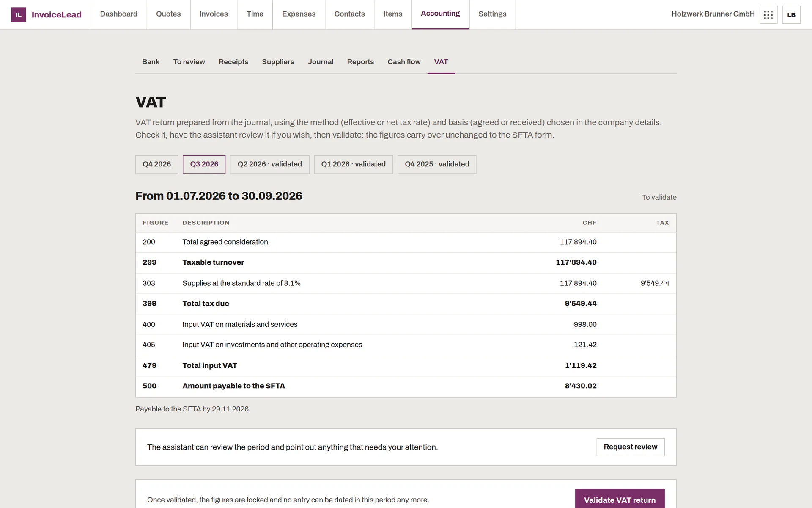Open the LB user avatar menu
812x508 pixels.
point(791,15)
